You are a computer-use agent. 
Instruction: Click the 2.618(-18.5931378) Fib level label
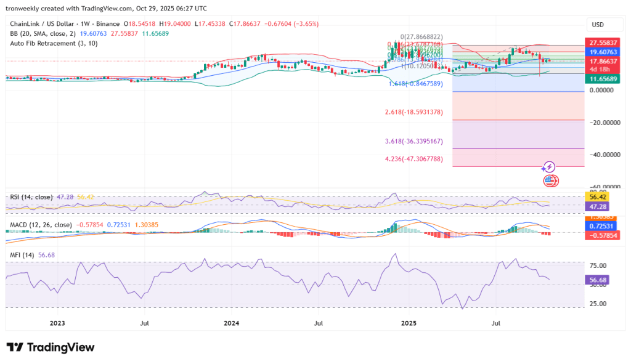tap(414, 112)
